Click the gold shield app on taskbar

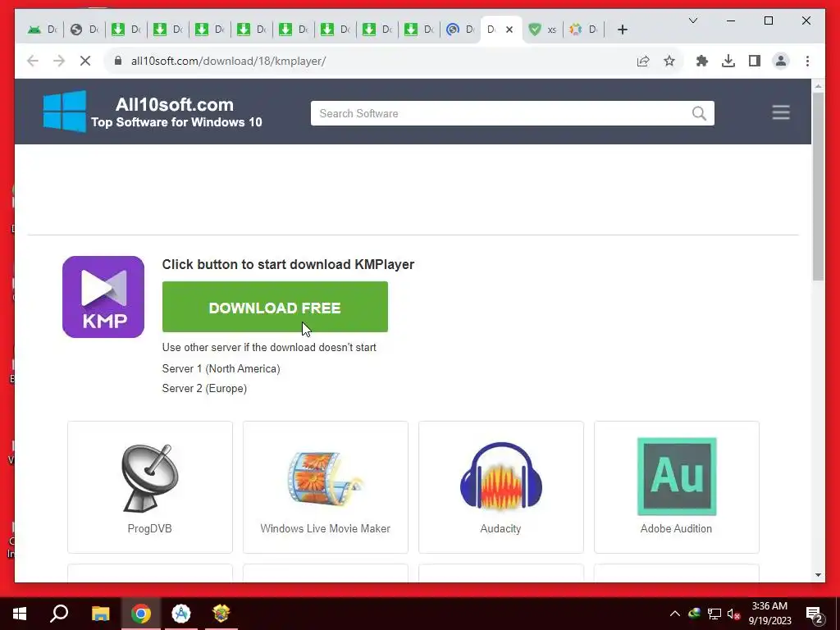coord(221,614)
